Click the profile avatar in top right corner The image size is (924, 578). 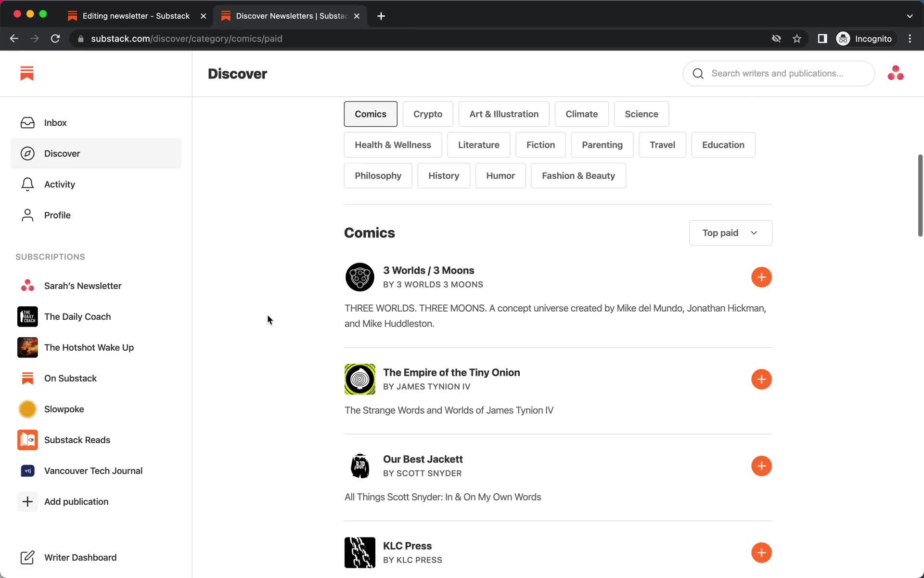tap(896, 73)
